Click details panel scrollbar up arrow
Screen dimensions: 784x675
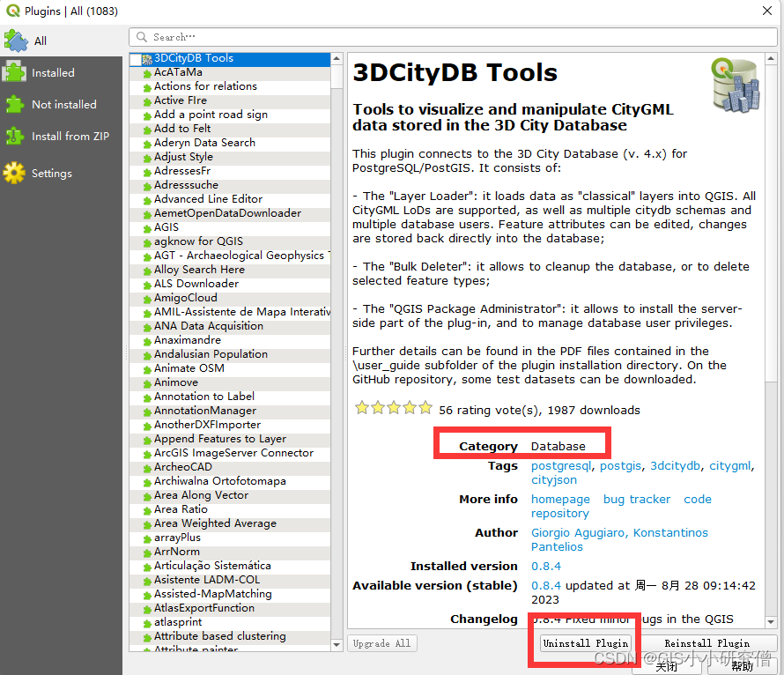tap(771, 58)
